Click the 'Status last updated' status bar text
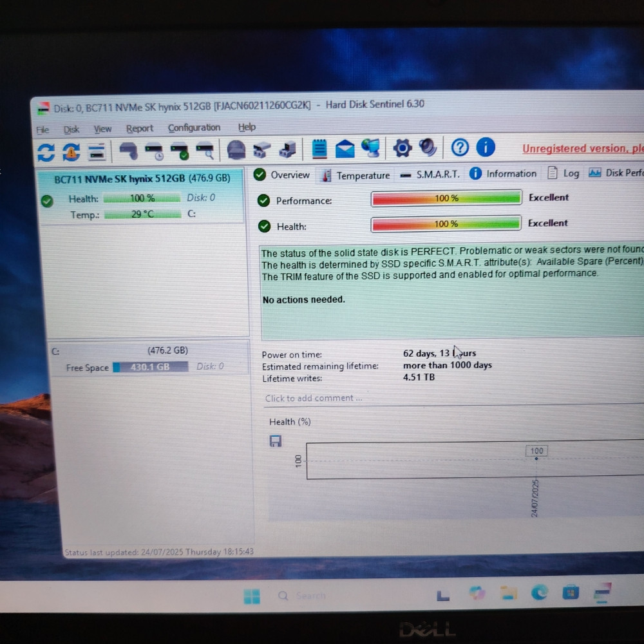Viewport: 644px width, 644px height. (159, 552)
